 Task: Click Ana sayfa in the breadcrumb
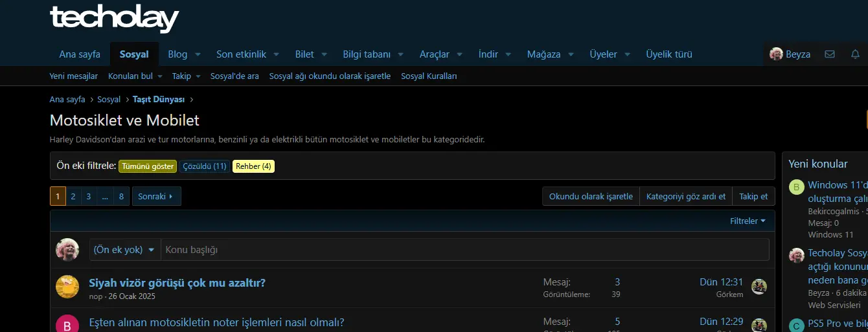point(67,100)
